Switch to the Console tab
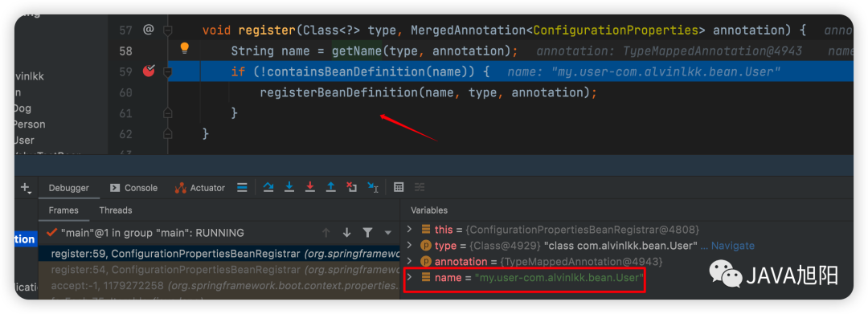The image size is (868, 314). [x=134, y=188]
